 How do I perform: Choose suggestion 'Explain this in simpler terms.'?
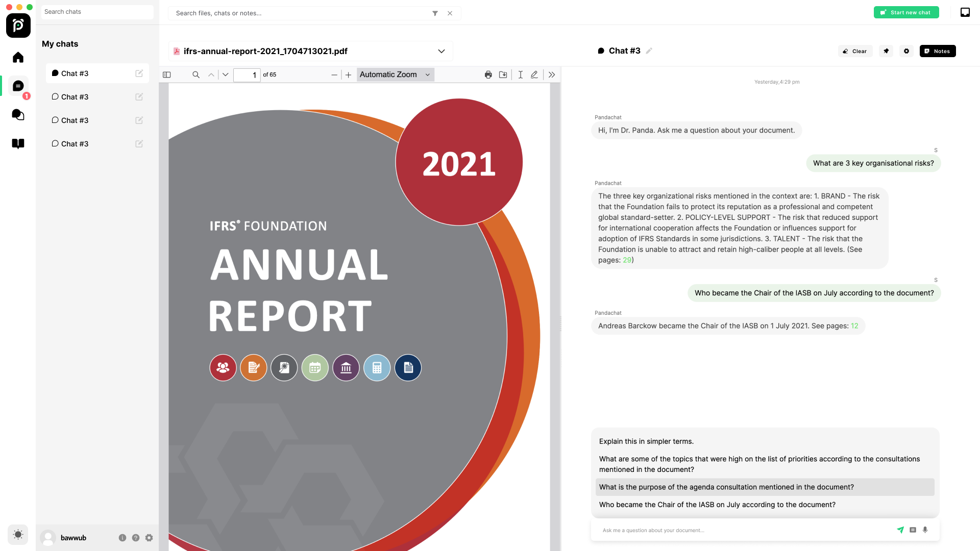pyautogui.click(x=765, y=441)
